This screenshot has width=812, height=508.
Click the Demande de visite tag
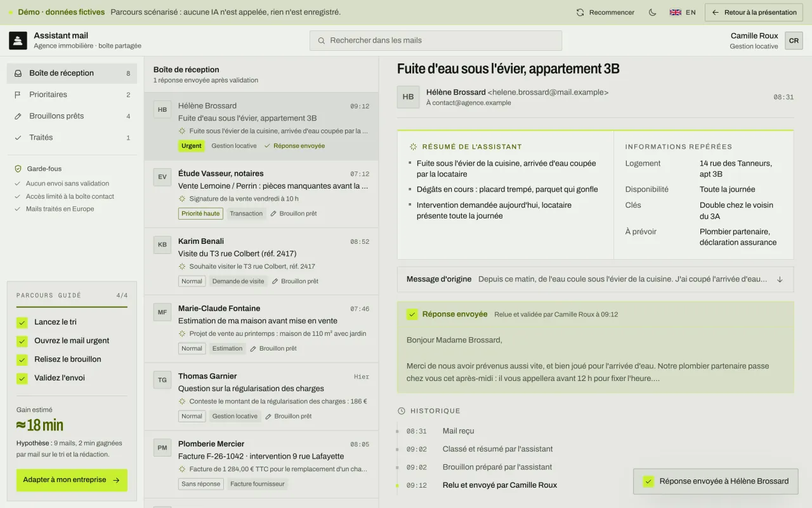tap(238, 281)
